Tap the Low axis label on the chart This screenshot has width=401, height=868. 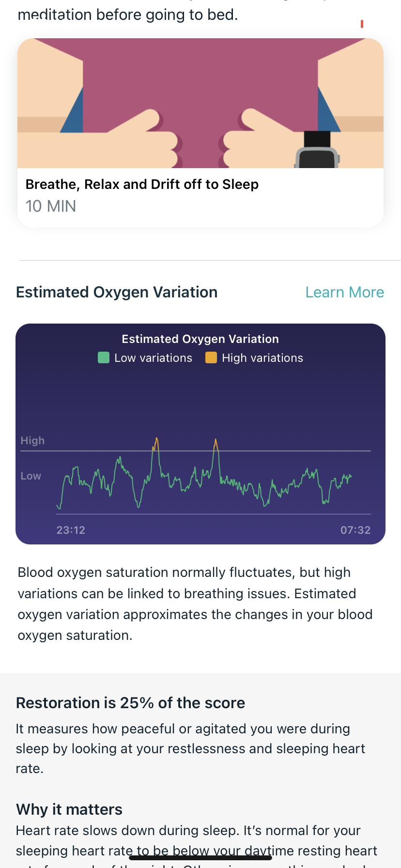point(31,476)
